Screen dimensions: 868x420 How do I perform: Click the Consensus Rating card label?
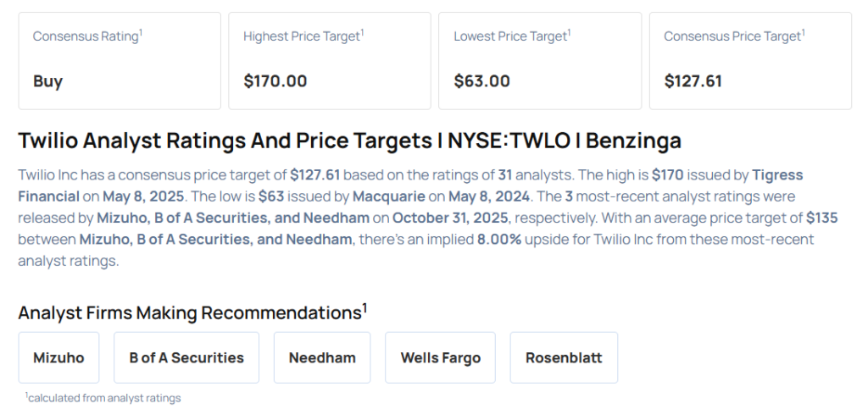click(86, 36)
